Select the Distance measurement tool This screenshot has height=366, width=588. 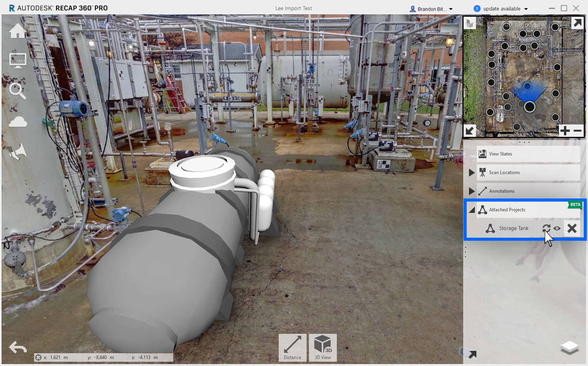click(293, 348)
